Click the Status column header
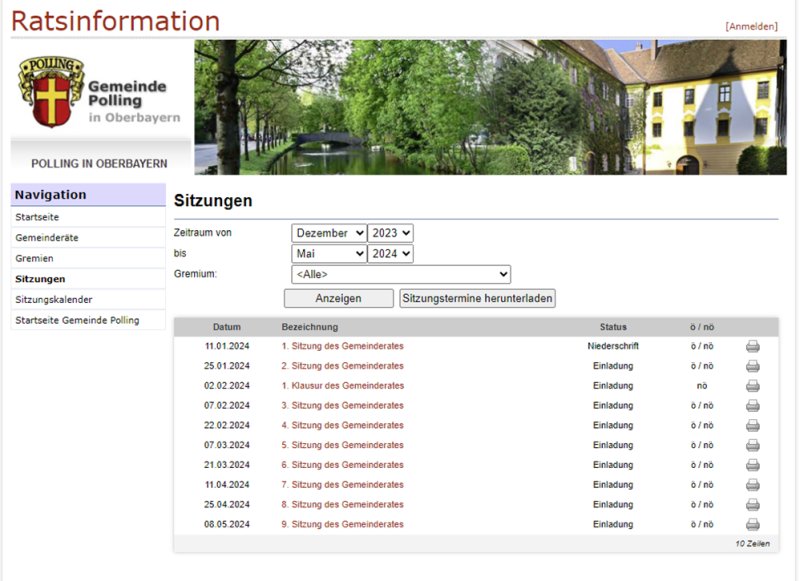The width and height of the screenshot is (800, 581). [613, 327]
